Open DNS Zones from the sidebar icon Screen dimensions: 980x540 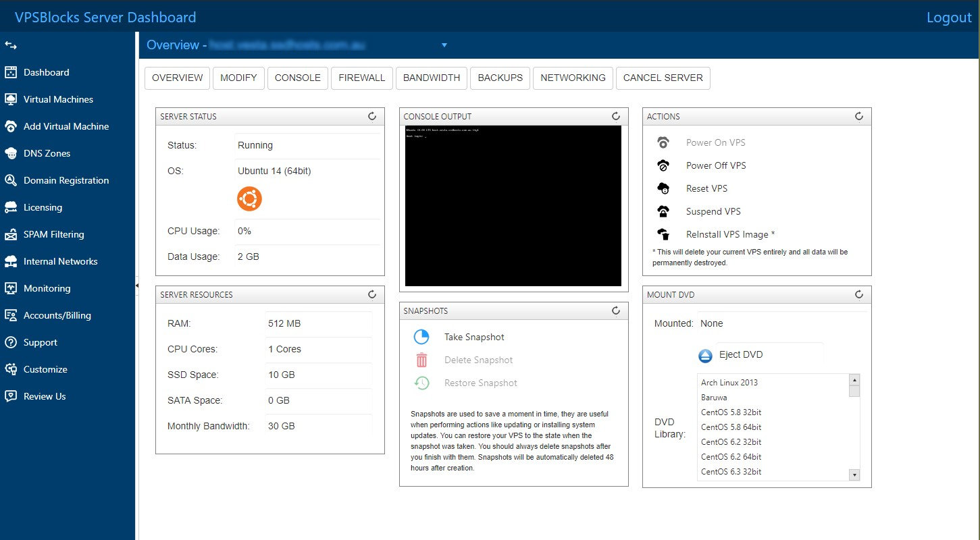pyautogui.click(x=11, y=153)
